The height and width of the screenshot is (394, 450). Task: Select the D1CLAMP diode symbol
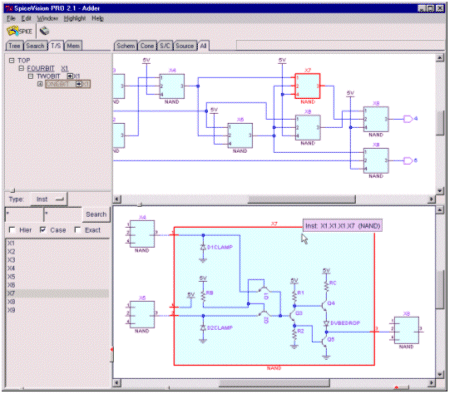coord(203,247)
